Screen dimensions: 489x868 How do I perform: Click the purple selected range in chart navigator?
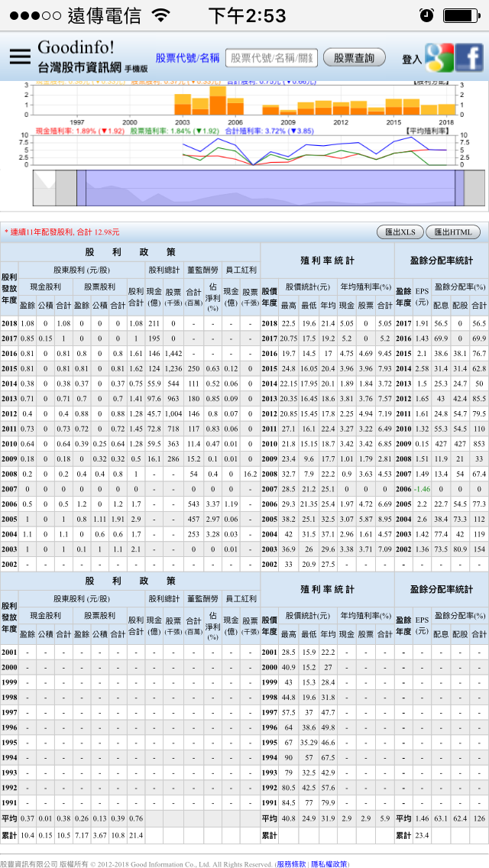tap(270, 188)
